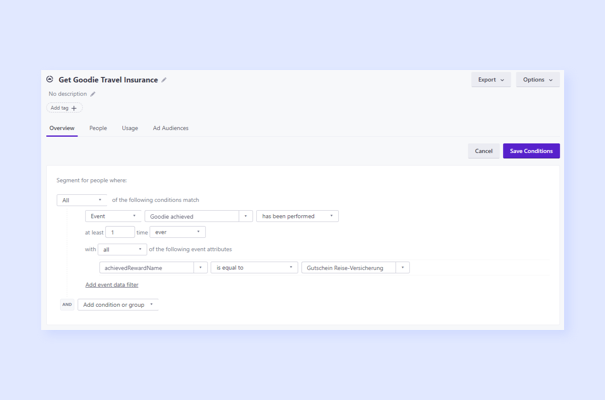Viewport: 605px width, 400px height.
Task: Open the Event type dropdown
Action: 113,216
